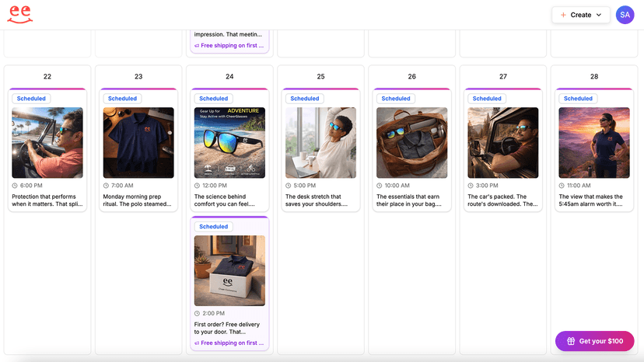The height and width of the screenshot is (362, 644).
Task: Click caption 'First order? Free delivery'
Action: (x=227, y=328)
